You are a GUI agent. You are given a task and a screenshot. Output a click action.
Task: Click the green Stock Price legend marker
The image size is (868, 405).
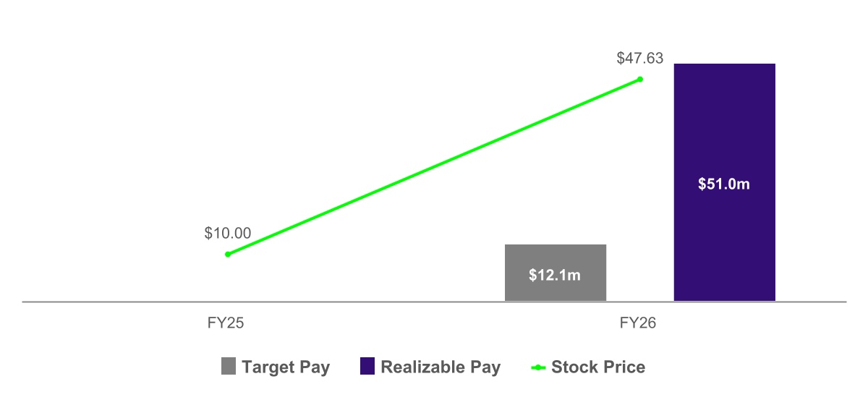(538, 367)
